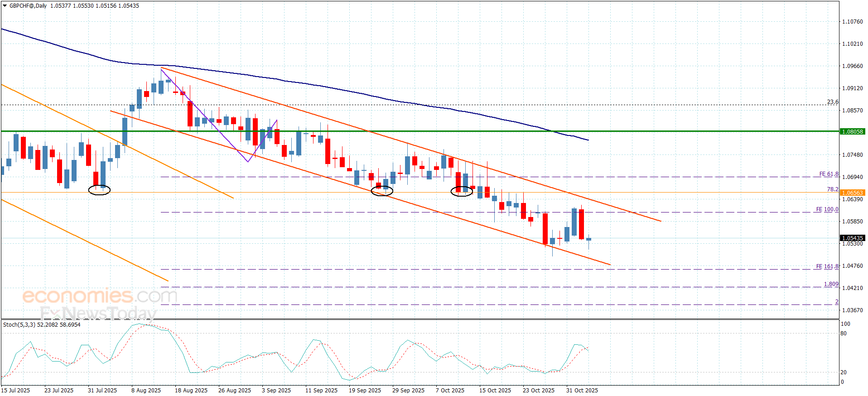Image resolution: width=868 pixels, height=396 pixels.
Task: Click the 18 Aug 2025 date label
Action: (191, 391)
